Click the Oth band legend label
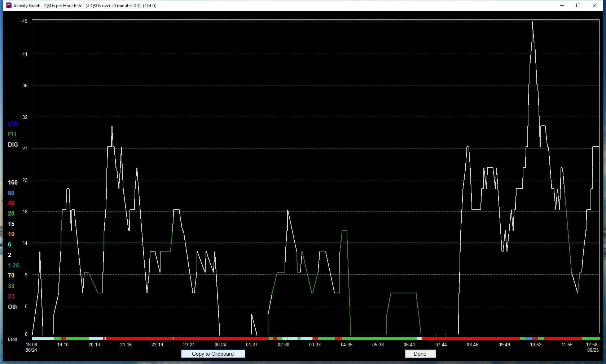This screenshot has width=606, height=364. pyautogui.click(x=13, y=307)
